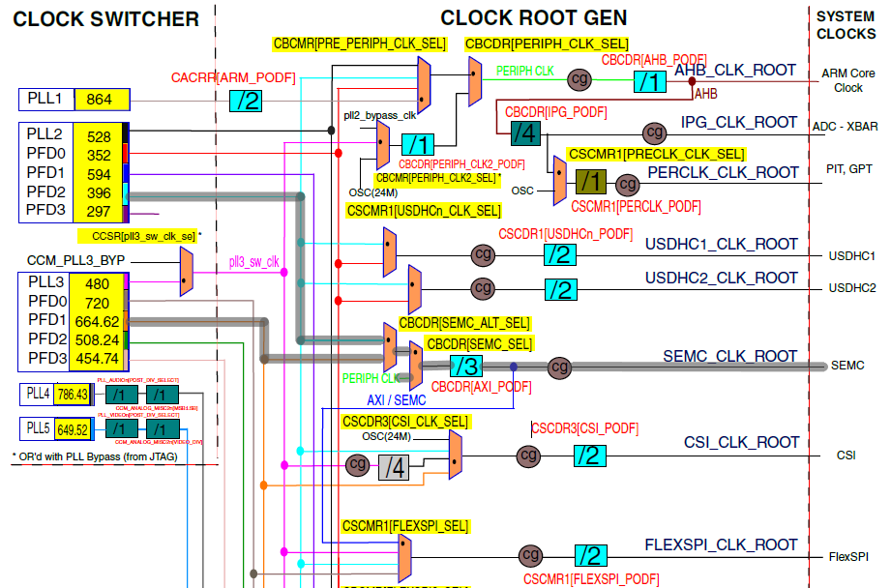Image resolution: width=891 pixels, height=588 pixels.
Task: Open the SEMC_ALT_SEL mux selector
Action: coord(390,346)
